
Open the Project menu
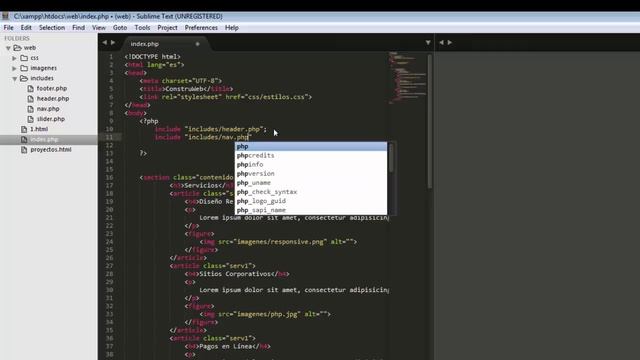(x=167, y=28)
